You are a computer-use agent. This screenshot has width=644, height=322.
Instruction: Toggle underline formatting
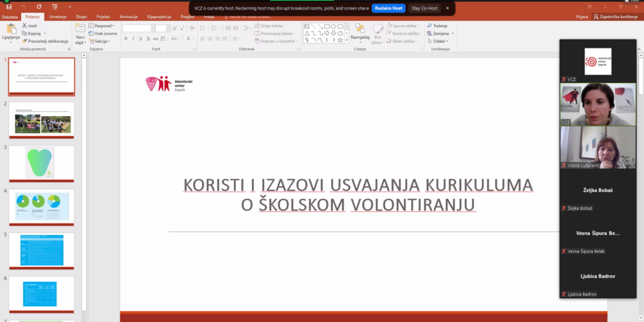(x=142, y=39)
